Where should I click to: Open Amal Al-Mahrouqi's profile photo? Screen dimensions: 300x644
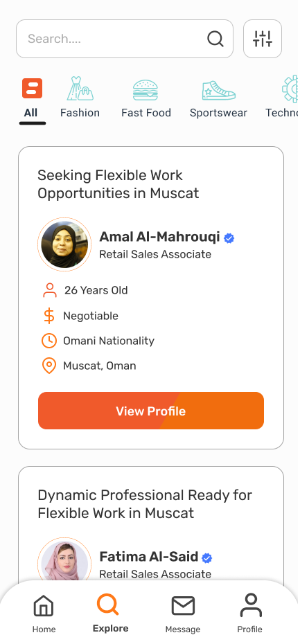tap(64, 244)
